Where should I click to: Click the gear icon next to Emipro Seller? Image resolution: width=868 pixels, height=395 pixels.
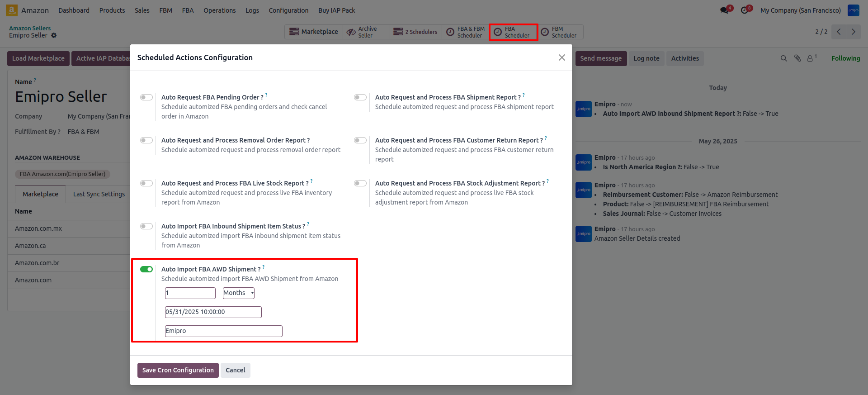(54, 35)
